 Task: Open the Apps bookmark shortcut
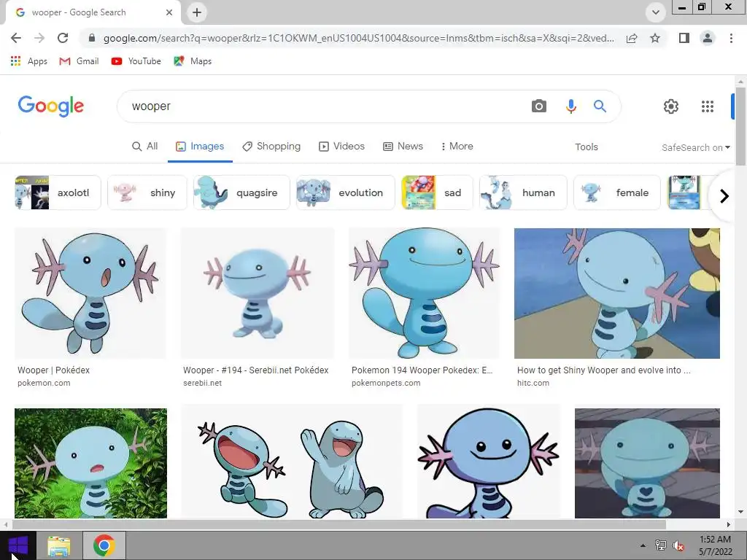(28, 61)
